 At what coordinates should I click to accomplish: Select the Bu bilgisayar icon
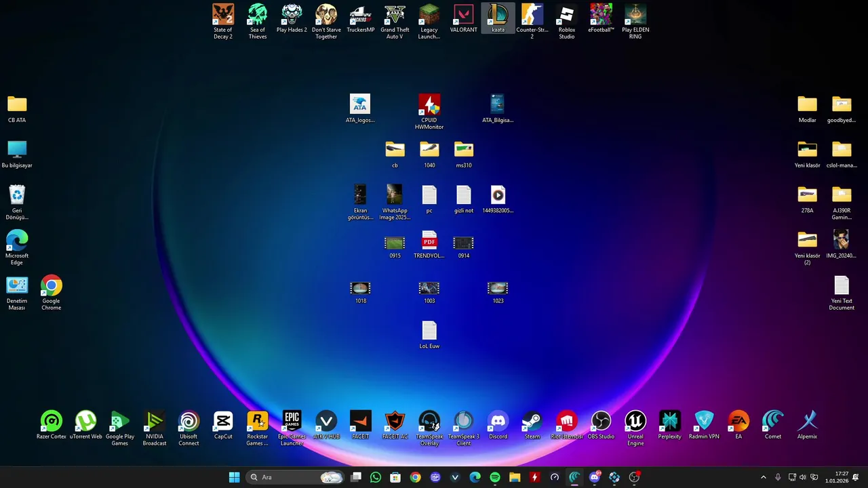(17, 154)
